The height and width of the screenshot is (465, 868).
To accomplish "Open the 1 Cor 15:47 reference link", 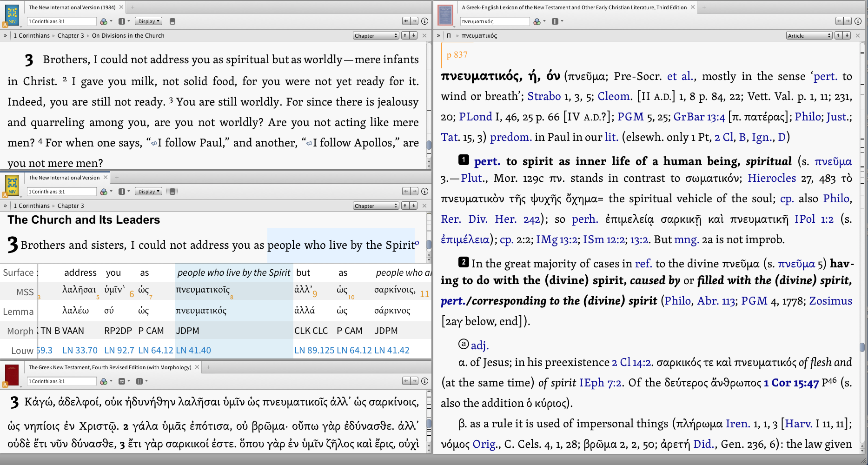I will (791, 383).
